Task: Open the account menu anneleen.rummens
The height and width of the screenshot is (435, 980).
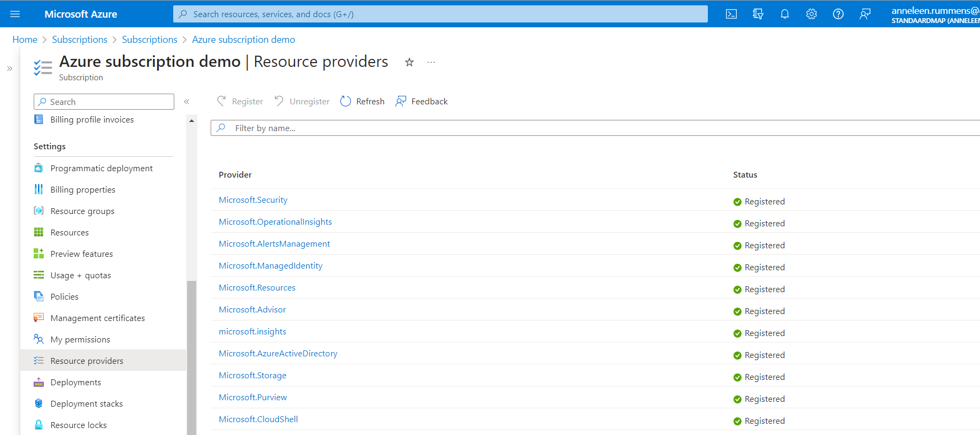Action: click(935, 14)
